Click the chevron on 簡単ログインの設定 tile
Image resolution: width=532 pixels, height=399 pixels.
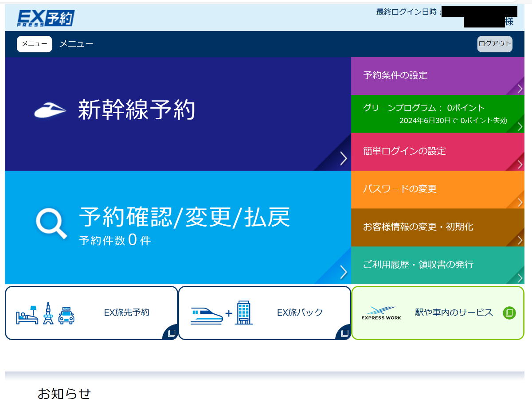coord(520,164)
